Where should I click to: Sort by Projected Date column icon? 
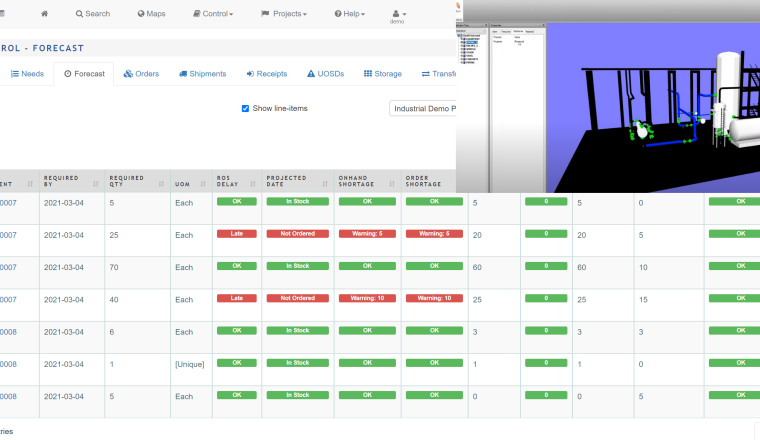[x=325, y=182]
